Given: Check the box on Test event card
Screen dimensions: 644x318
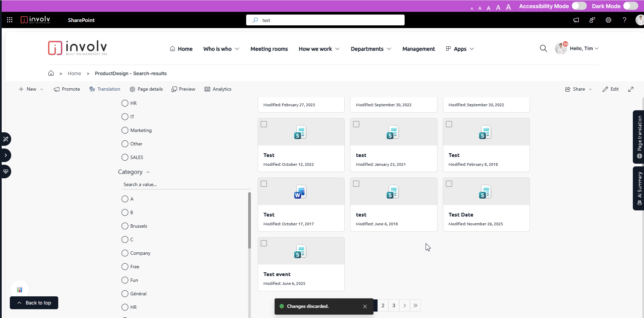Looking at the screenshot, I should (x=264, y=243).
